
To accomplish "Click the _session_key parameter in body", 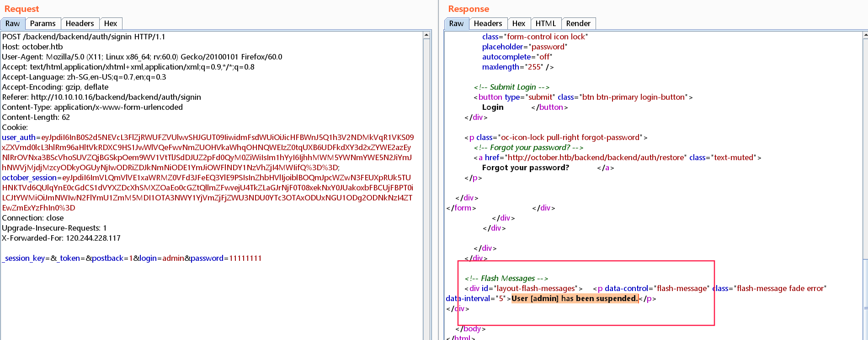I will tap(23, 258).
